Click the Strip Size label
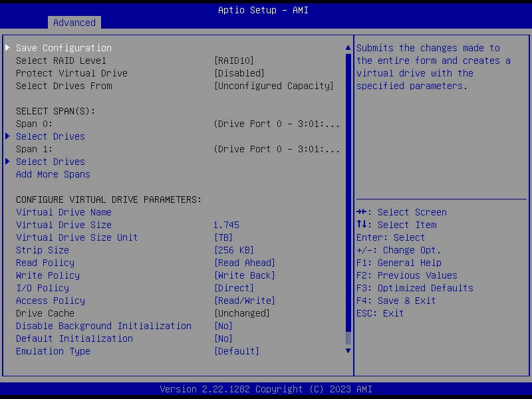 pos(43,251)
